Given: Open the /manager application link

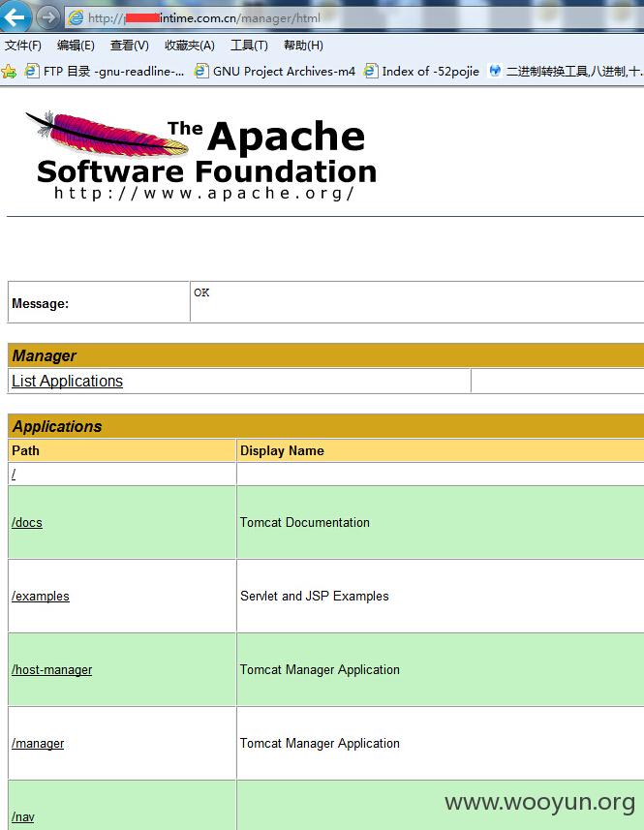Looking at the screenshot, I should tap(38, 743).
